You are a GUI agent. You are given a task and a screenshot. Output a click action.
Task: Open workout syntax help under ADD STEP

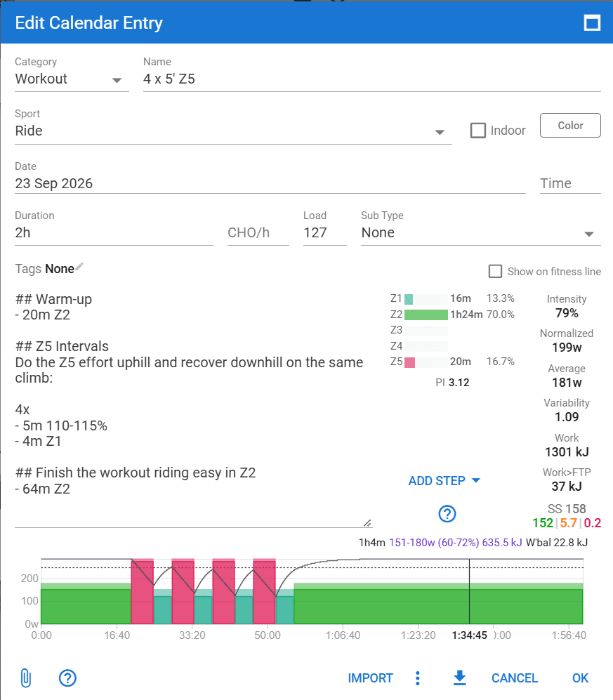click(x=447, y=514)
